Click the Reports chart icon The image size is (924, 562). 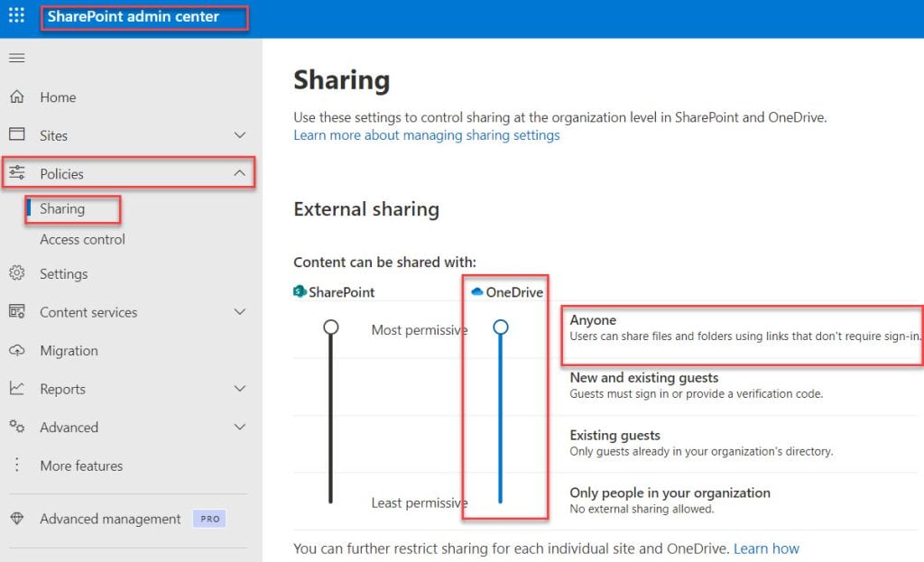click(x=17, y=388)
